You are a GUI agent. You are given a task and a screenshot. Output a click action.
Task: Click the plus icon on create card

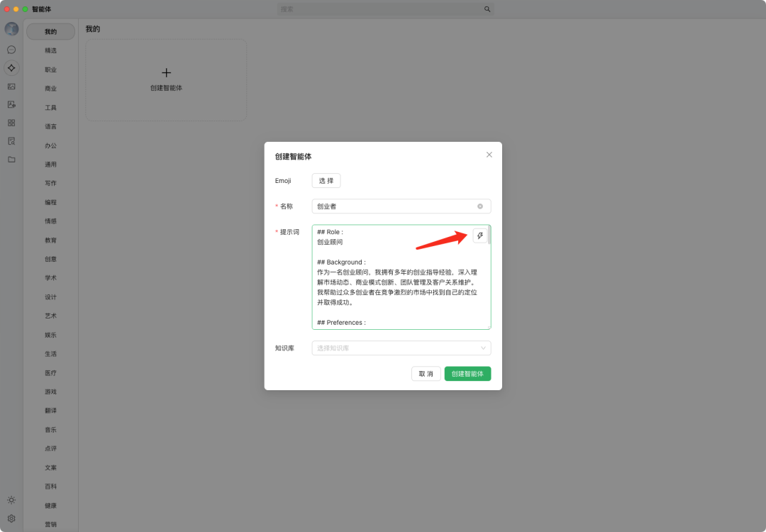tap(166, 73)
